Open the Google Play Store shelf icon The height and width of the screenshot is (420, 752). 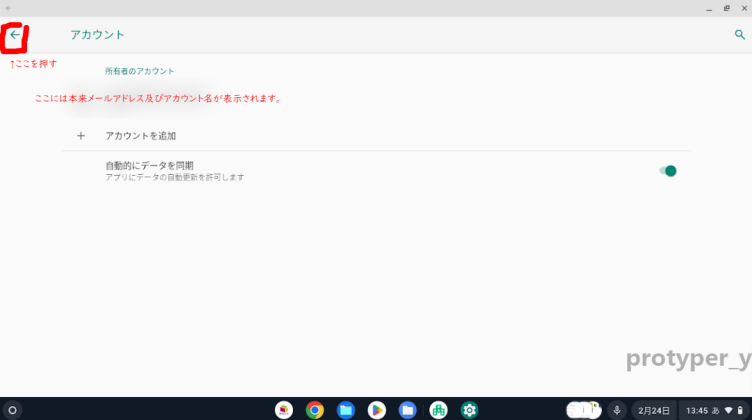tap(377, 410)
